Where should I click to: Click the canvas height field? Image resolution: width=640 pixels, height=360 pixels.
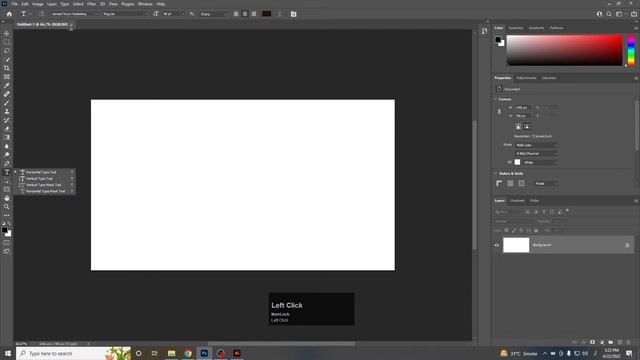tap(522, 116)
